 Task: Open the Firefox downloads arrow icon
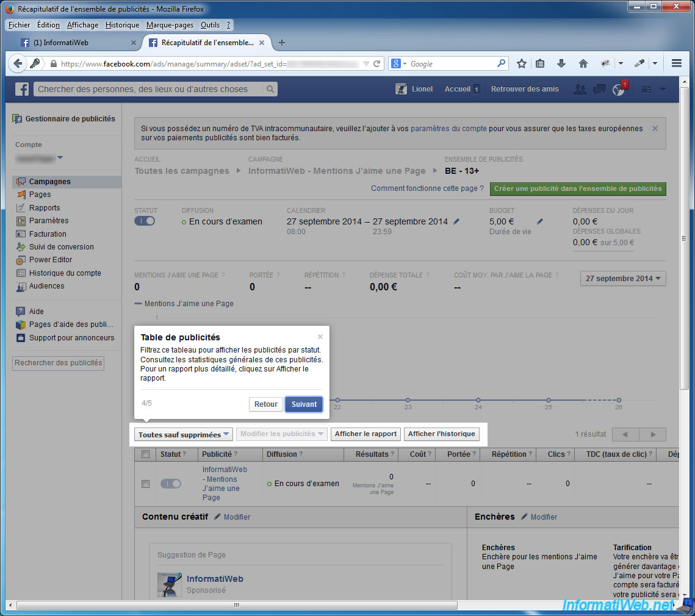(561, 63)
